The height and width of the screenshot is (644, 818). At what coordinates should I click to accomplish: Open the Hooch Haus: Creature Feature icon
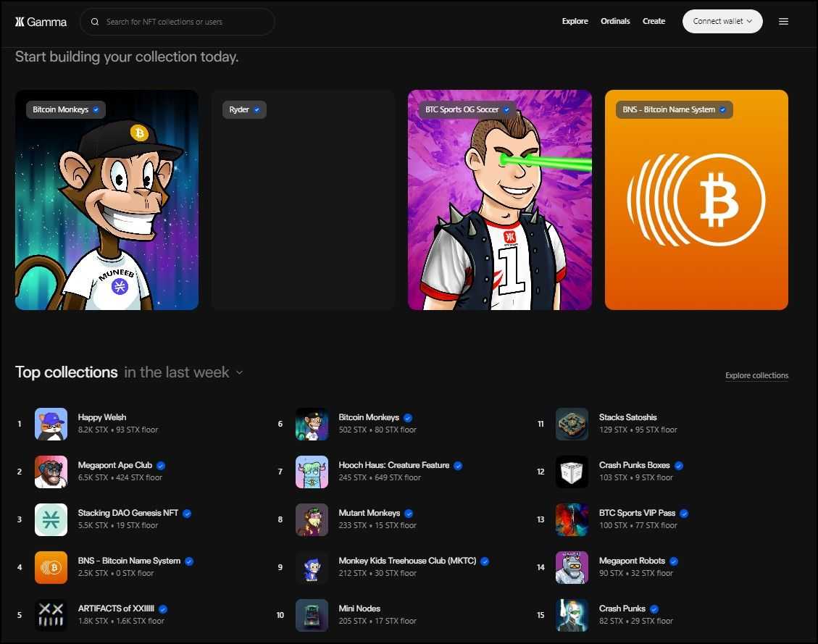click(x=312, y=472)
